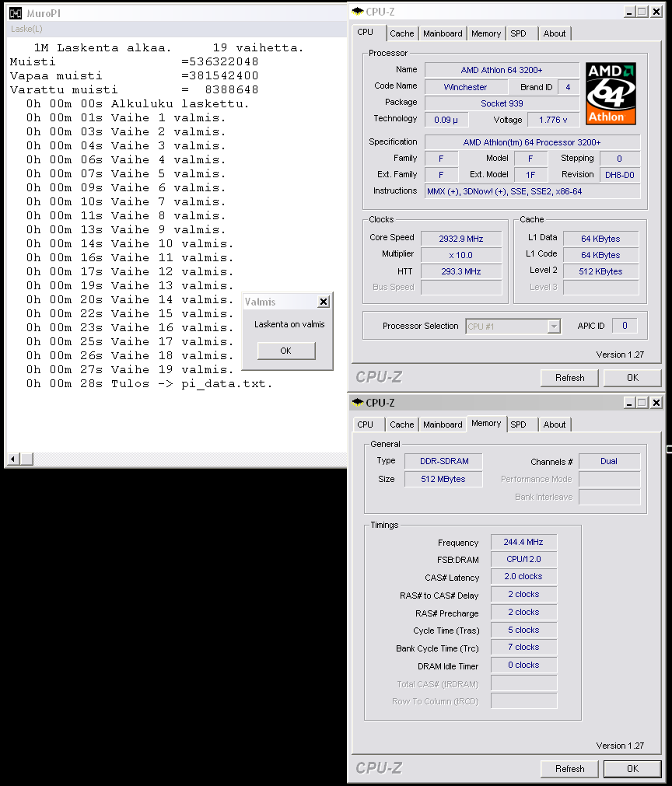The width and height of the screenshot is (672, 786).
Task: Click Brand ID value 4
Action: pos(569,87)
